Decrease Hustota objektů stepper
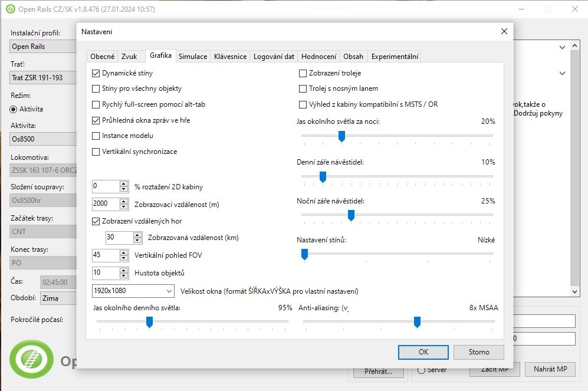588x391 pixels. click(x=124, y=275)
